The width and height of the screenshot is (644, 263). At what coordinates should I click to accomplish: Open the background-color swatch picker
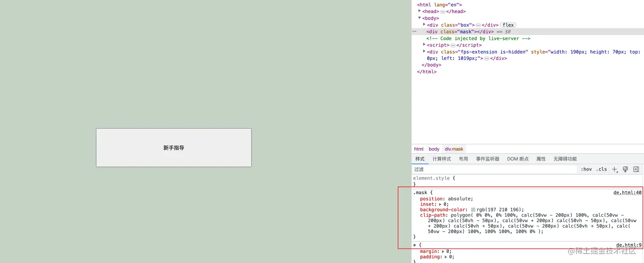pyautogui.click(x=473, y=210)
